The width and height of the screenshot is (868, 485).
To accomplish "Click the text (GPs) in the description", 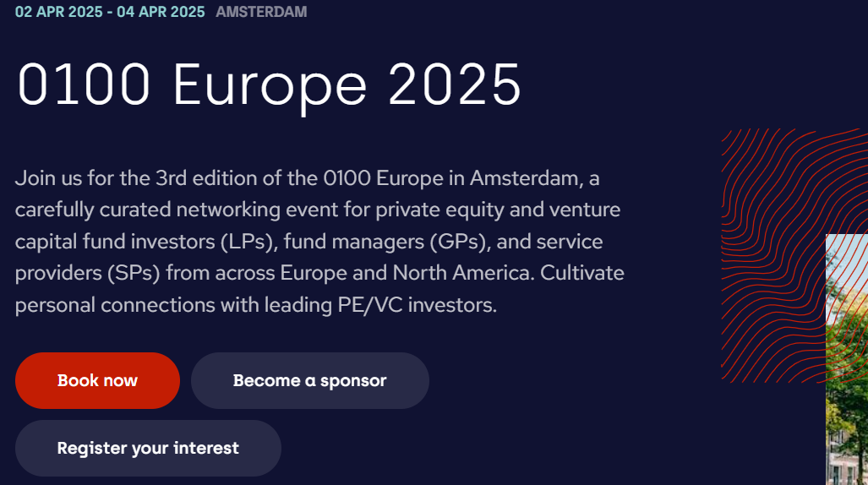I will (461, 242).
